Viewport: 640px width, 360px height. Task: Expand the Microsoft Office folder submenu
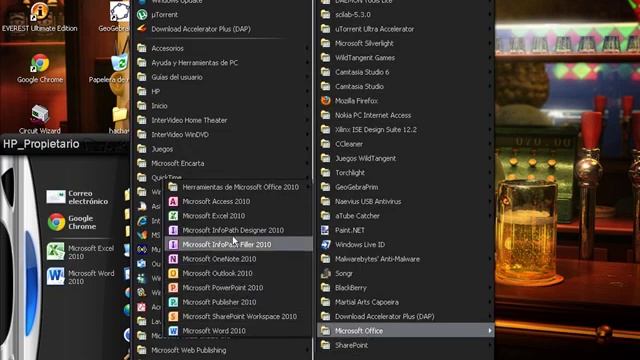coord(405,331)
